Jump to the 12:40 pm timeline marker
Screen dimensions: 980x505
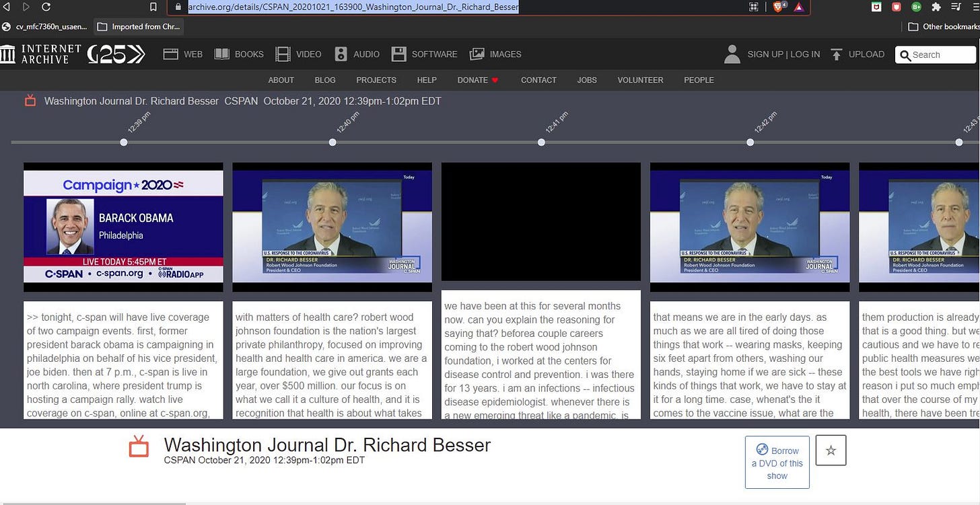(332, 143)
